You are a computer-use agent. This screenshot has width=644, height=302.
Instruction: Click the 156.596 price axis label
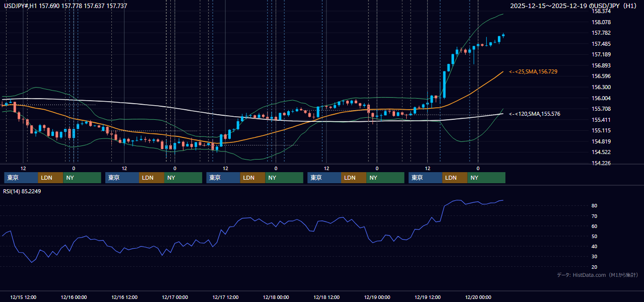pos(601,77)
